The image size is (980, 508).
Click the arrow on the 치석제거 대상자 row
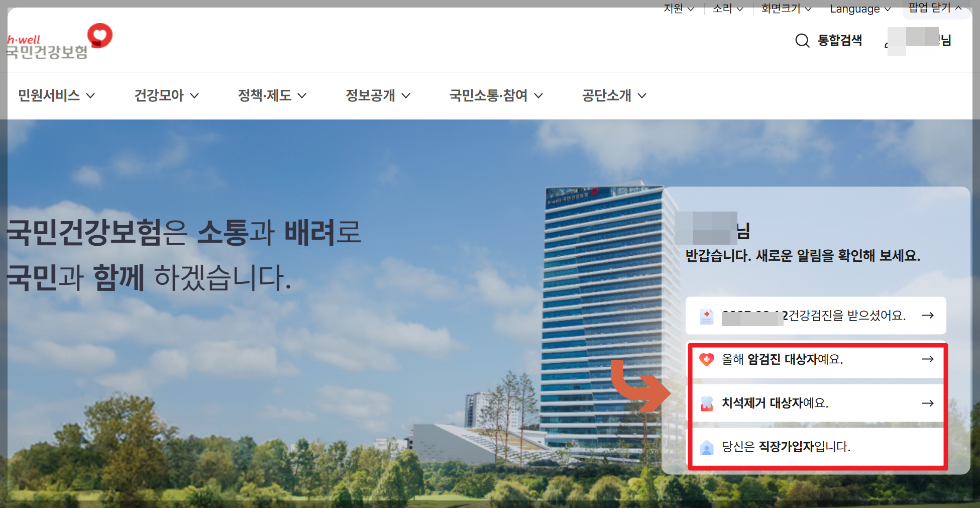(927, 403)
